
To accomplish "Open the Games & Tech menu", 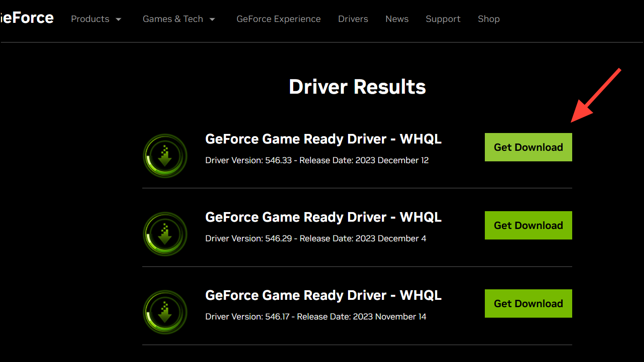I will [x=173, y=19].
